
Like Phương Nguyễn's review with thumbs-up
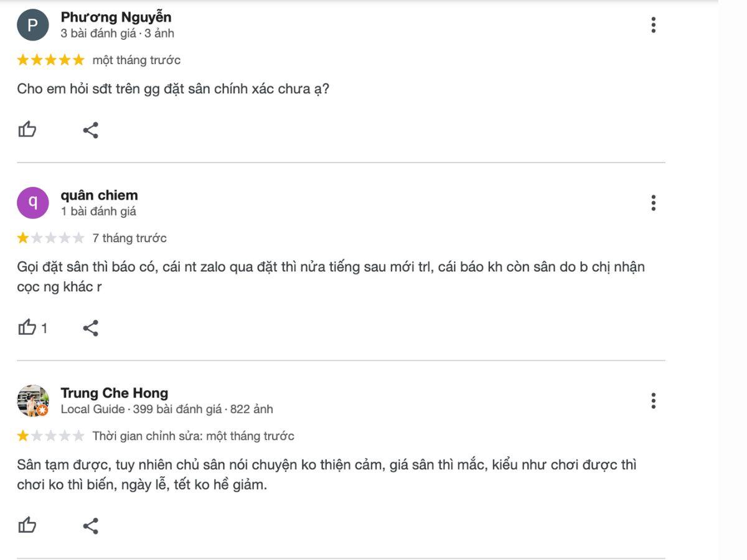[27, 130]
